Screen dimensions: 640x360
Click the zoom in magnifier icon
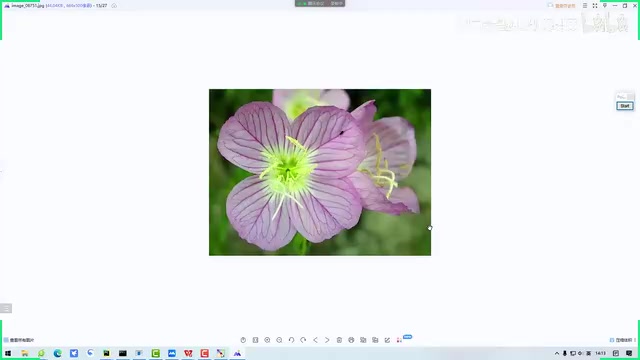pos(267,340)
